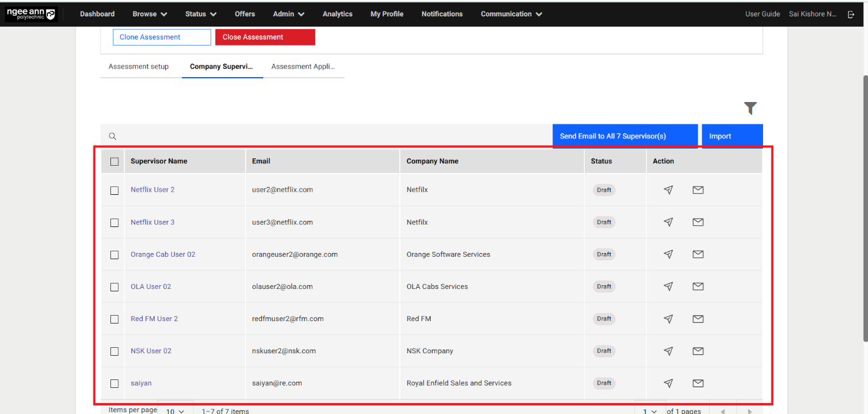The height and width of the screenshot is (414, 868).
Task: Click the logout icon in top bar
Action: coord(851,15)
